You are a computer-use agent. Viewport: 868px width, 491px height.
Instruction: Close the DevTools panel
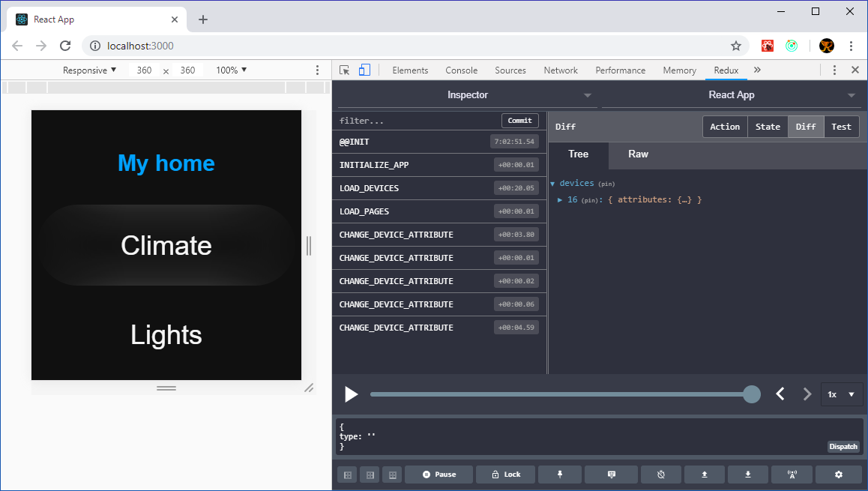click(x=855, y=70)
